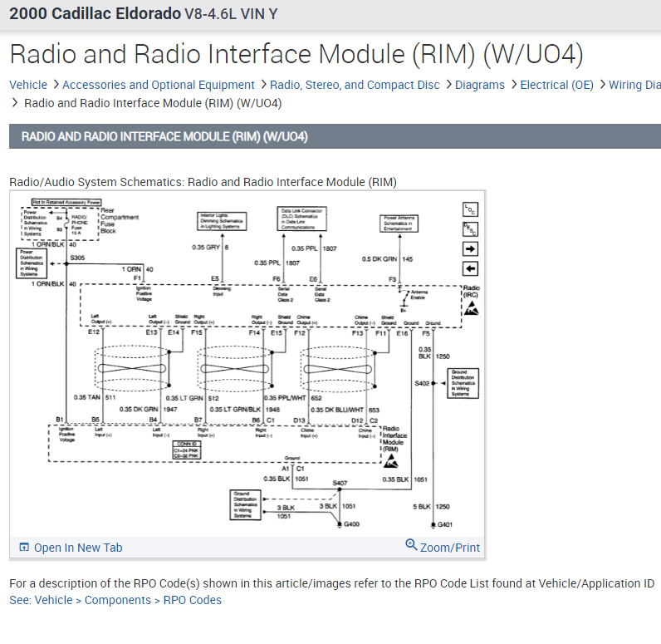The width and height of the screenshot is (661, 644).
Task: Click the wiring schematic image
Action: [x=247, y=364]
